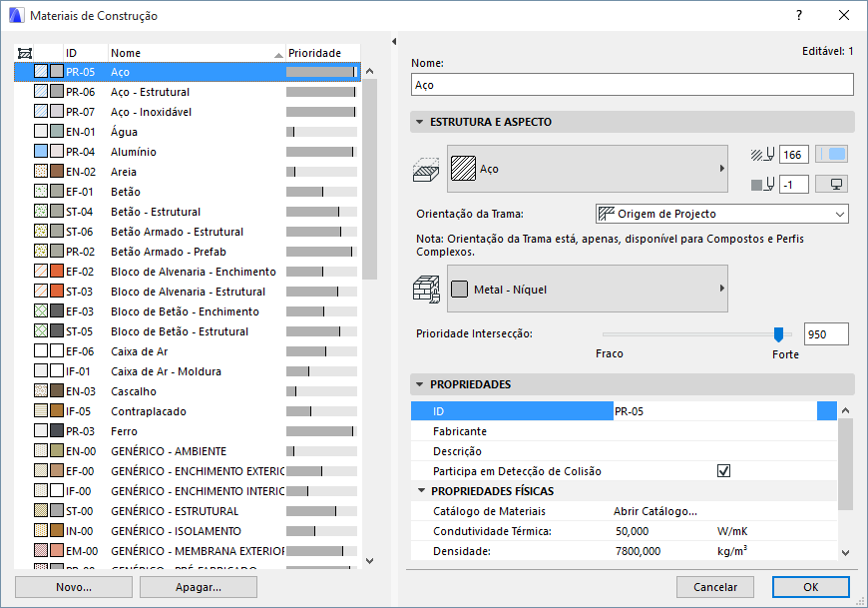Click the Nome text field containing Aço
868x608 pixels.
[x=633, y=85]
